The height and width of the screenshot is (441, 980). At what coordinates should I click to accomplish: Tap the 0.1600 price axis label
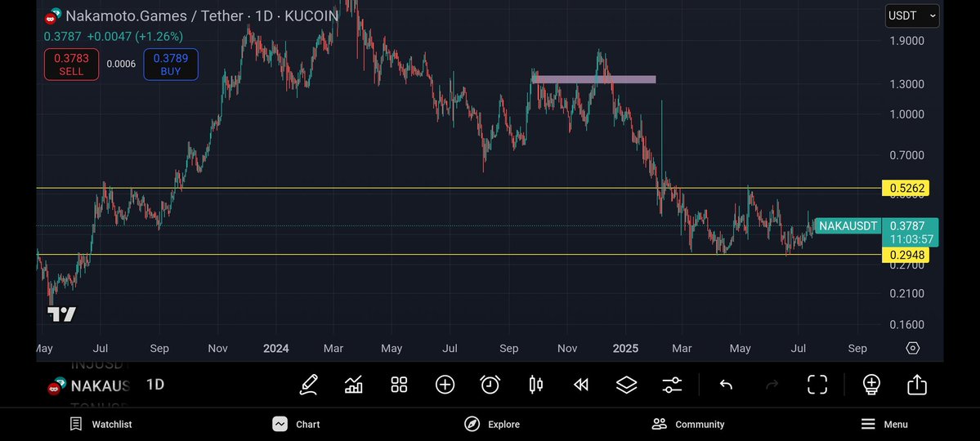pyautogui.click(x=906, y=325)
